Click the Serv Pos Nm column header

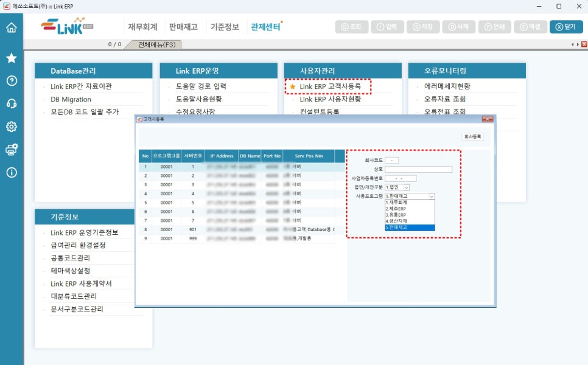(309, 156)
